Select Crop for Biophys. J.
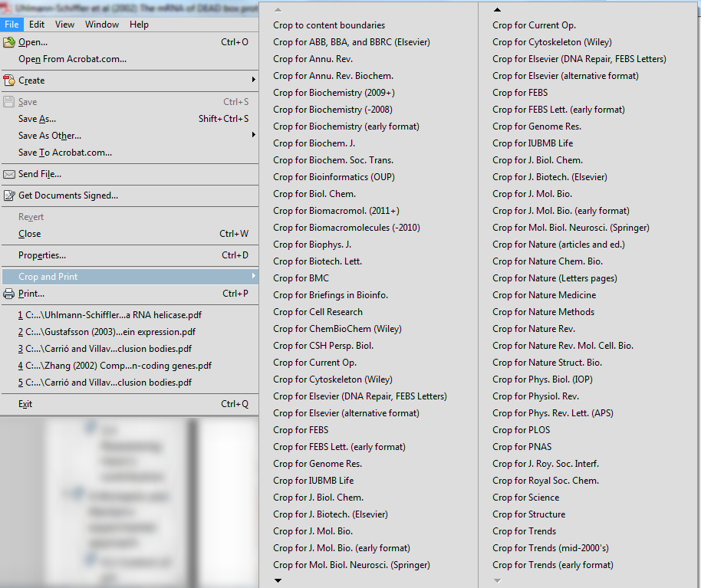701x588 pixels. [312, 245]
